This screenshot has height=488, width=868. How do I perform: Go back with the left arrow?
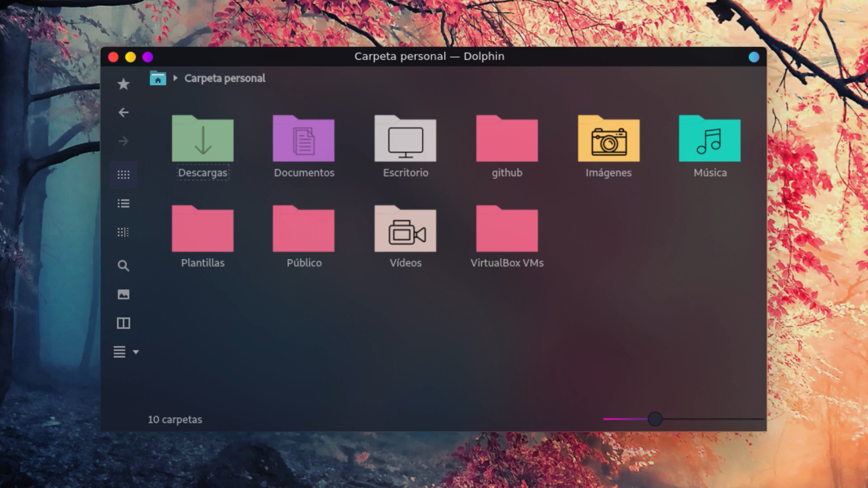[x=123, y=113]
